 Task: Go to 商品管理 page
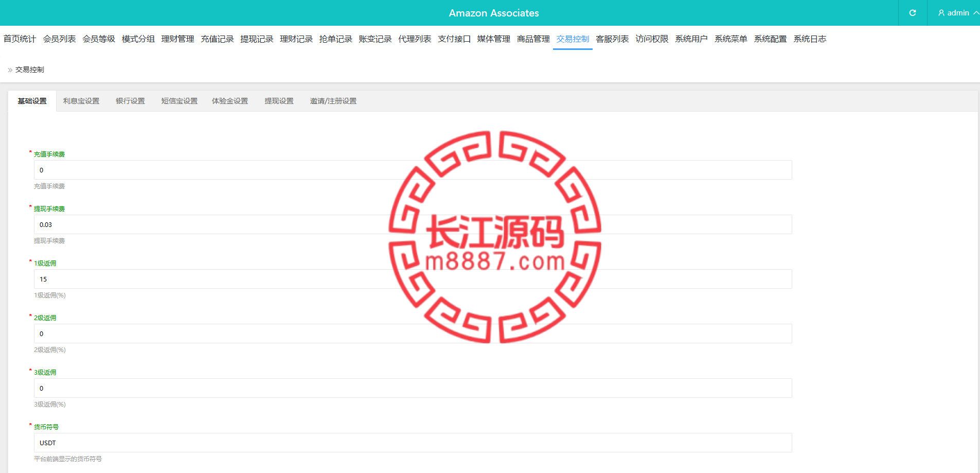533,39
